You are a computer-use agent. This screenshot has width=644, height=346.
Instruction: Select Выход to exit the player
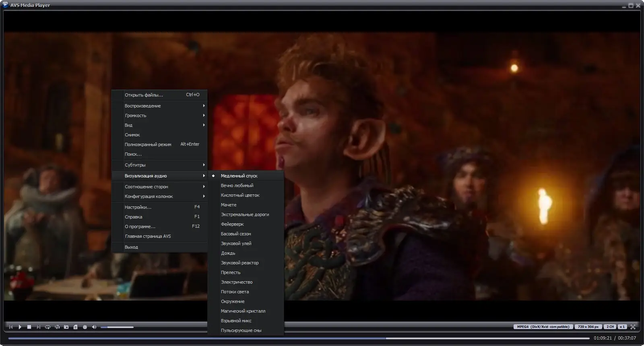(159, 247)
